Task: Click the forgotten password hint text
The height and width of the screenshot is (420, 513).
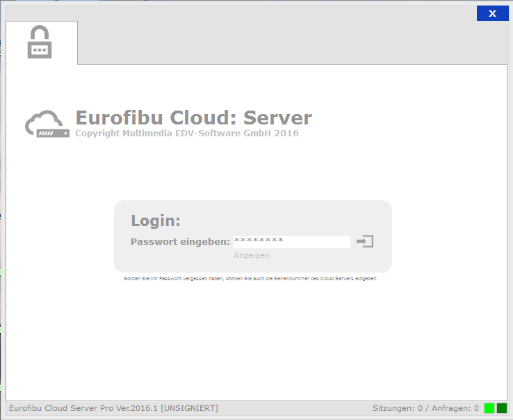Action: tap(251, 279)
